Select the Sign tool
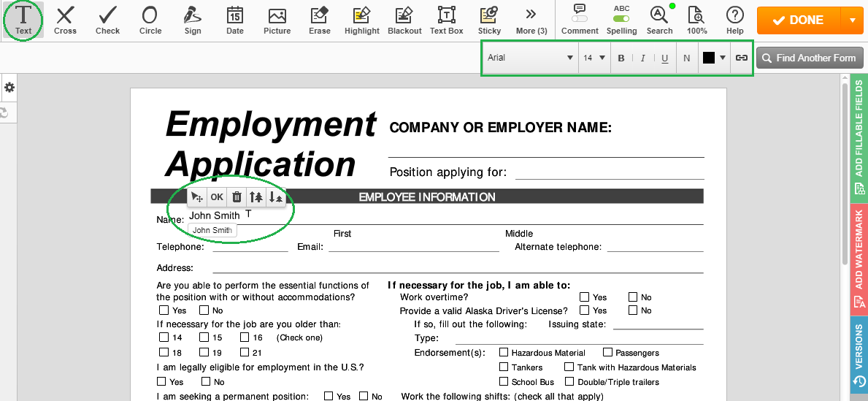Screen dimensions: 868x401 point(193,20)
